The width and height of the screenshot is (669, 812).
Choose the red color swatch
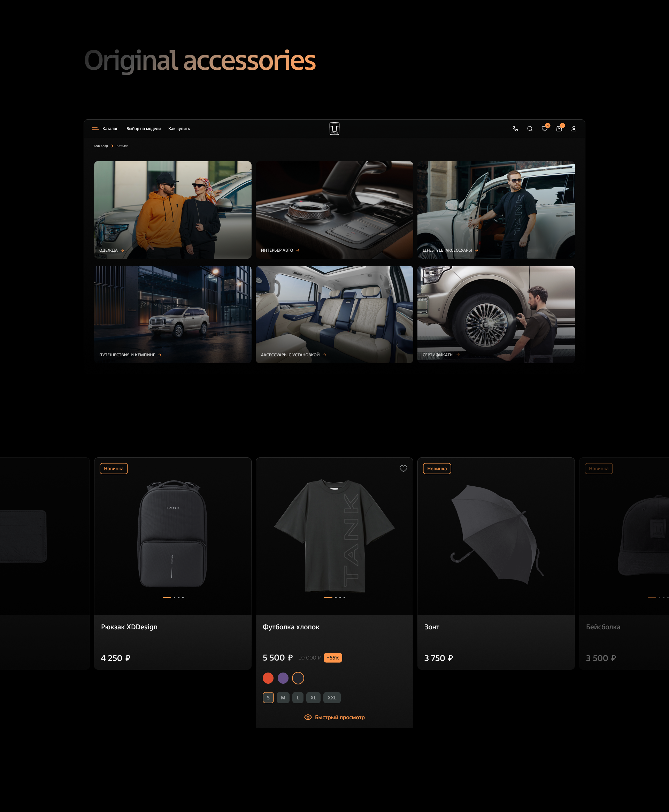pyautogui.click(x=268, y=678)
